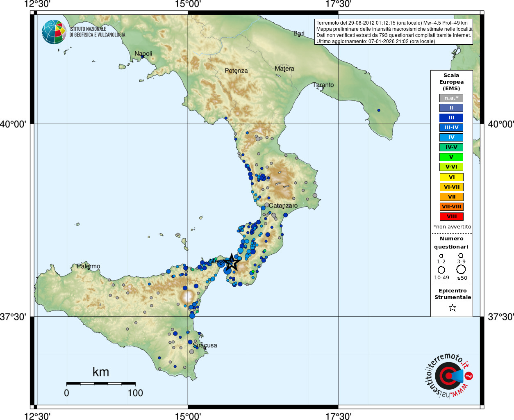Click the Napoli city label

point(143,54)
